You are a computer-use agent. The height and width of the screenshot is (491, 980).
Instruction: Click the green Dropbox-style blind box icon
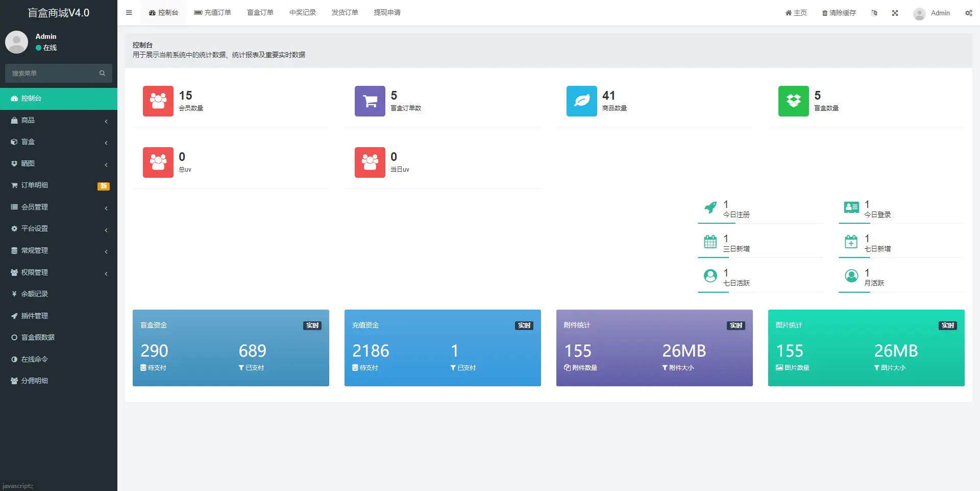click(x=793, y=101)
